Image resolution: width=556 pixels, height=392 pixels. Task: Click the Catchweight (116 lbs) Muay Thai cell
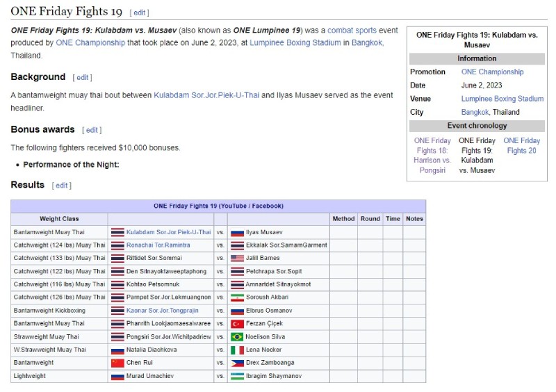tap(59, 284)
